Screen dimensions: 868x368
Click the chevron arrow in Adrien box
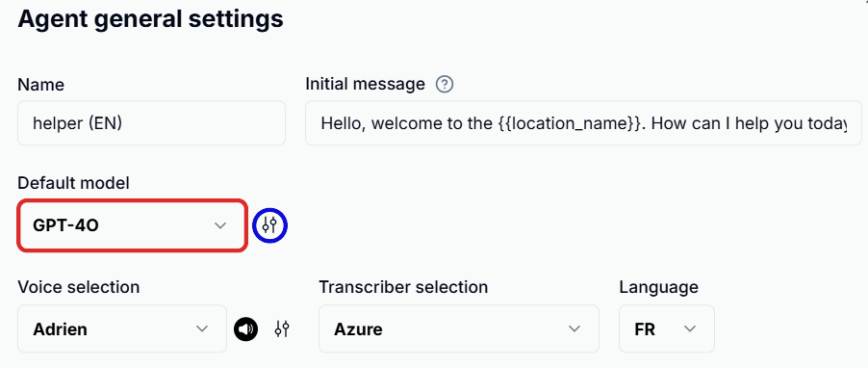point(202,329)
